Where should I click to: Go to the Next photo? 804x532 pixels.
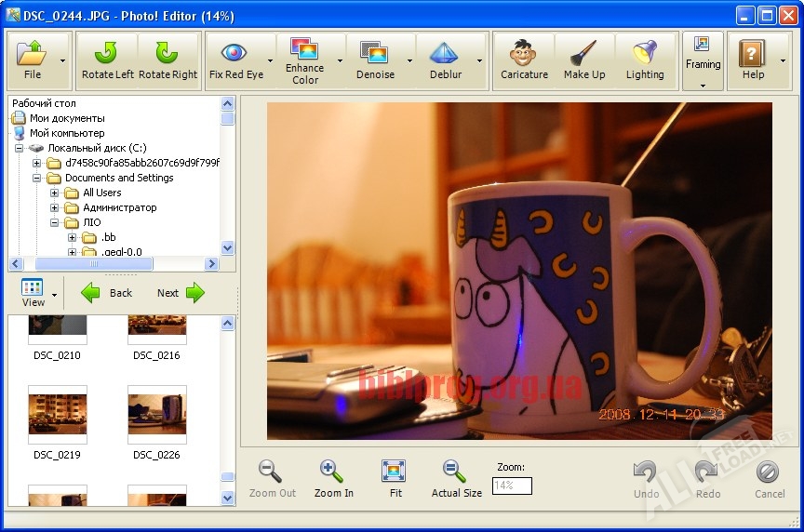(181, 293)
